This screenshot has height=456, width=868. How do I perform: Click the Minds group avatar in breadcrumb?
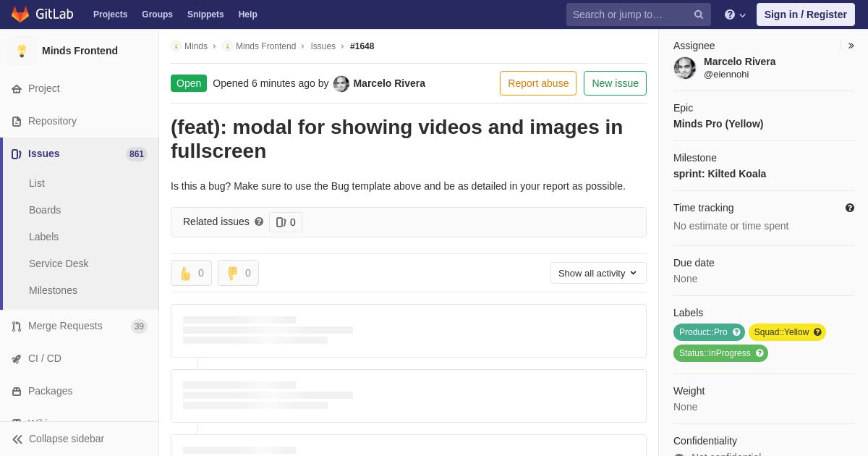click(x=176, y=46)
